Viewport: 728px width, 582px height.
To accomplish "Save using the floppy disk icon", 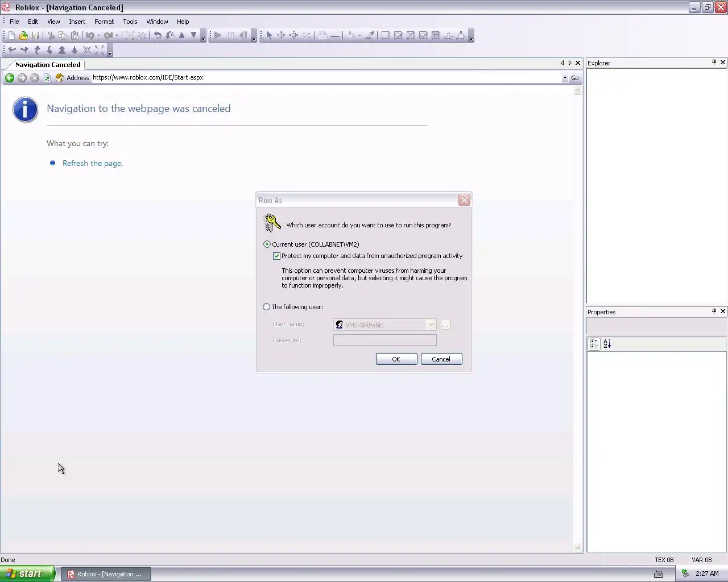I will (x=35, y=35).
